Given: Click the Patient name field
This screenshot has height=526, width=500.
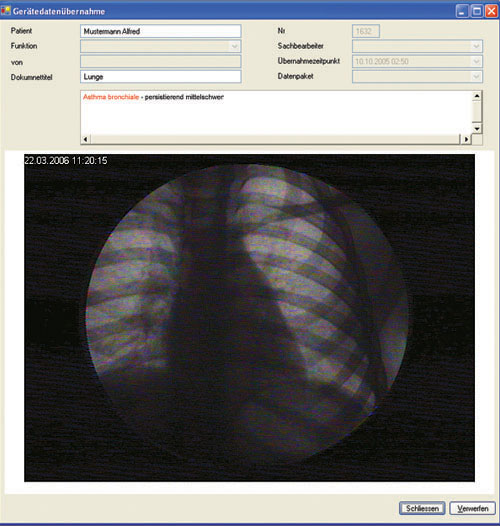Looking at the screenshot, I should (160, 31).
